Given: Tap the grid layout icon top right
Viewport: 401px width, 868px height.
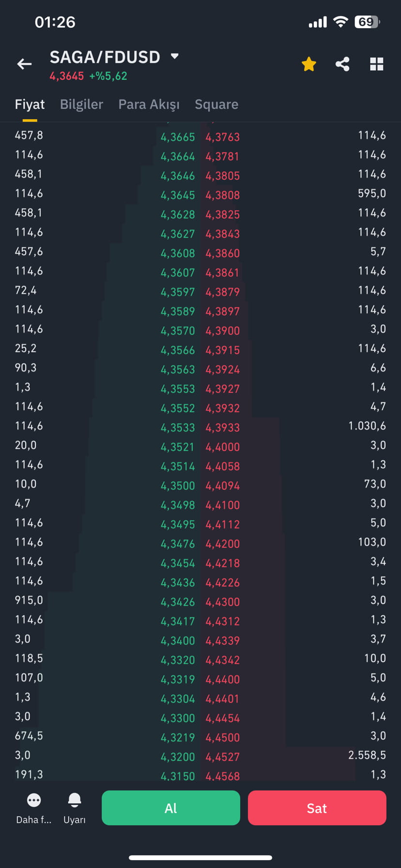Looking at the screenshot, I should click(376, 64).
